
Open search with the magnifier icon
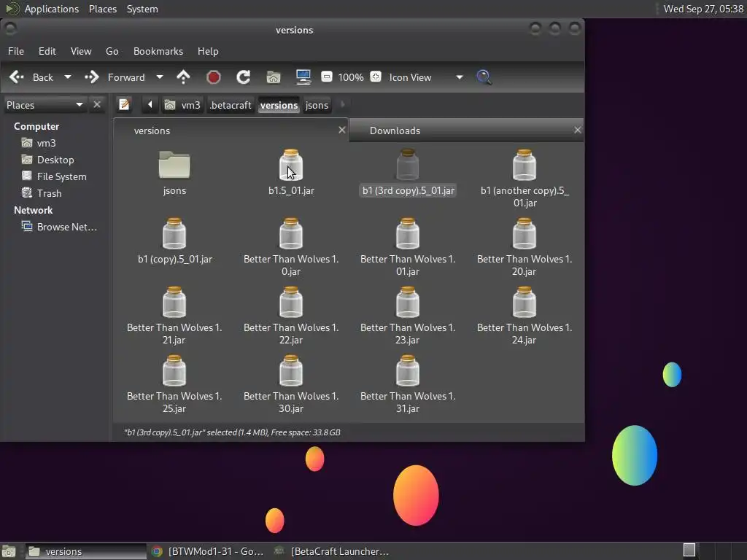pos(484,77)
